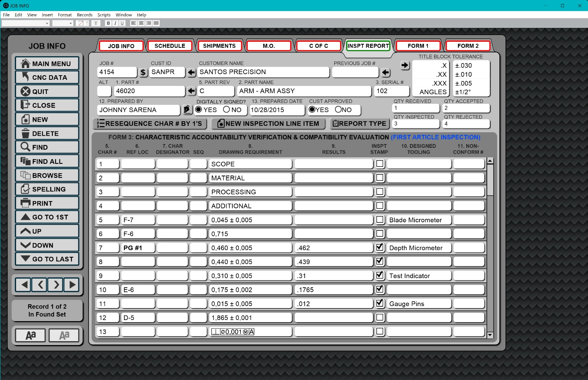Image resolution: width=588 pixels, height=380 pixels.
Task: Uncheck the inspection stamp for row 7
Action: tap(380, 247)
